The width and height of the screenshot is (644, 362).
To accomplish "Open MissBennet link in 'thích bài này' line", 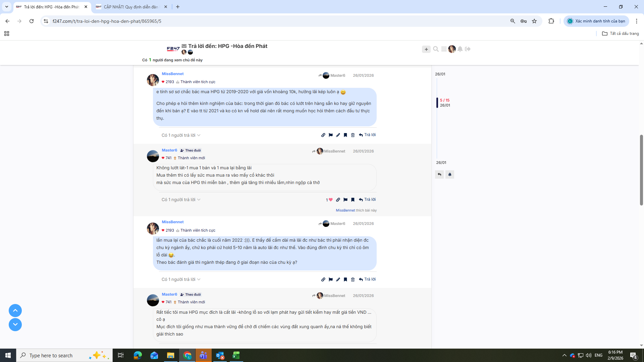I will click(345, 210).
